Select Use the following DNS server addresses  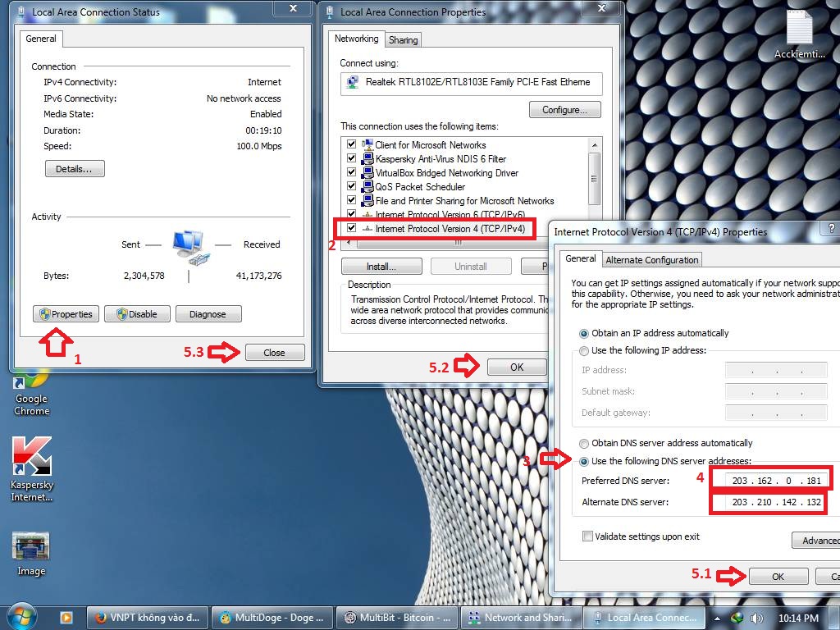coord(584,461)
